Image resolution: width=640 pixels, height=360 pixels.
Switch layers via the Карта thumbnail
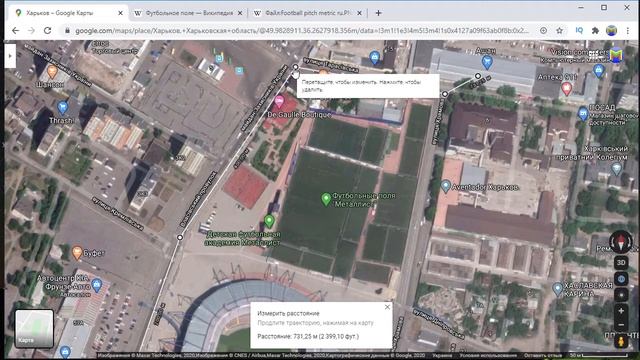point(34,329)
